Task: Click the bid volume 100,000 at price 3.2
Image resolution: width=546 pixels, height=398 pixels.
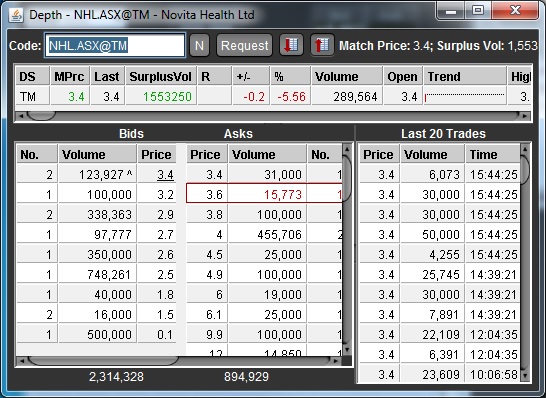Action: [97, 194]
